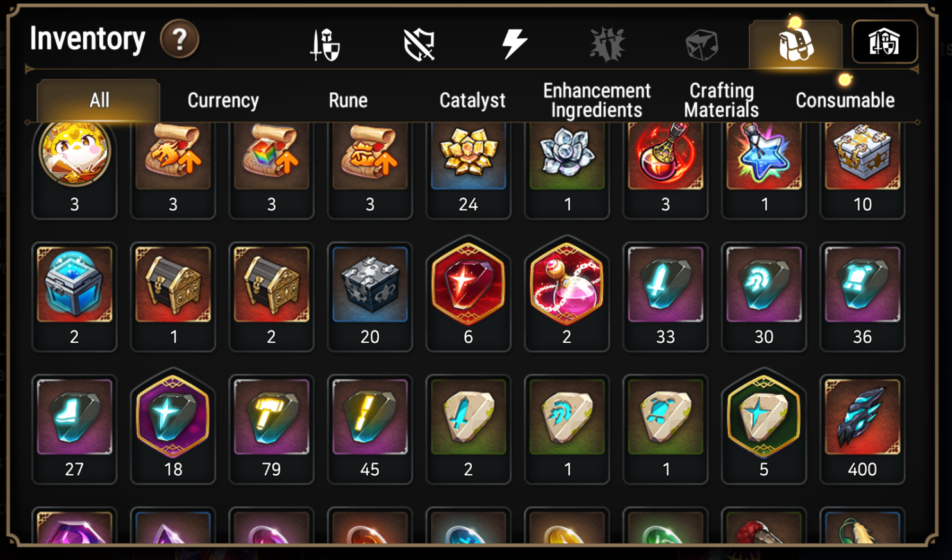Select the yellow hammer rune with 79

click(x=271, y=429)
